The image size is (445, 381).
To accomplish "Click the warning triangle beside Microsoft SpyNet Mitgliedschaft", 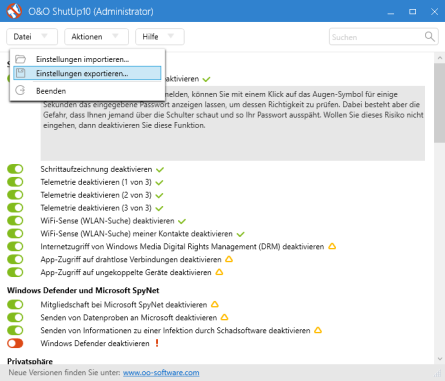I will 215,304.
